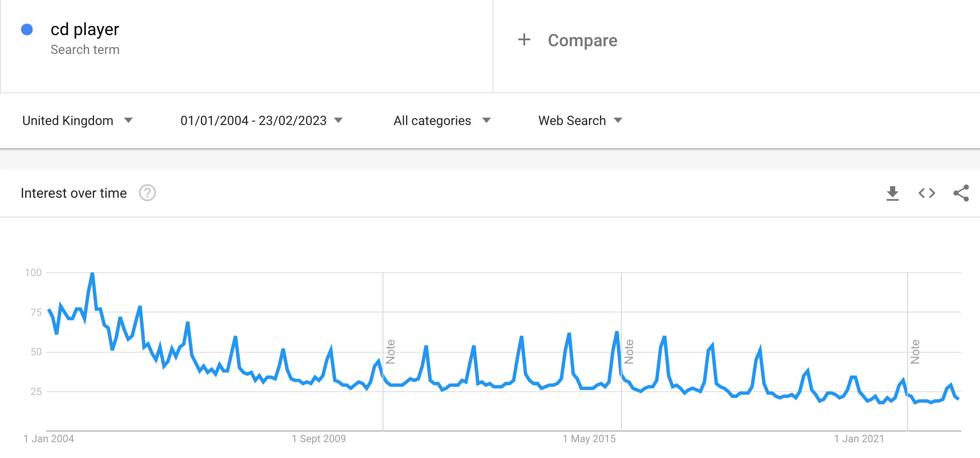Screen dimensions: 980x458
Task: Click the plus icon beside Compare
Action: 524,40
